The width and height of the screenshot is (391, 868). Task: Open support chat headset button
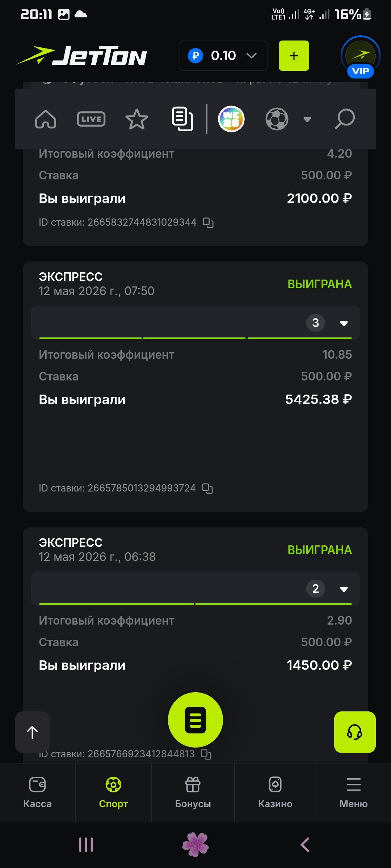click(355, 732)
